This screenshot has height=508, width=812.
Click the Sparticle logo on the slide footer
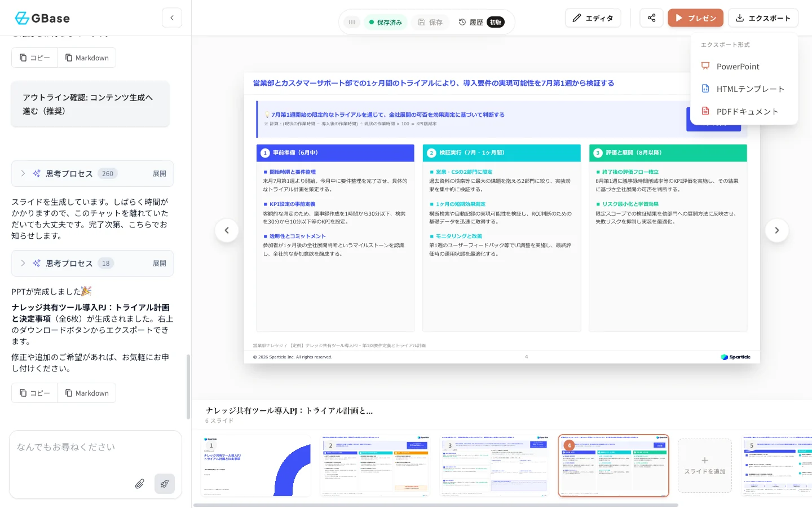736,357
